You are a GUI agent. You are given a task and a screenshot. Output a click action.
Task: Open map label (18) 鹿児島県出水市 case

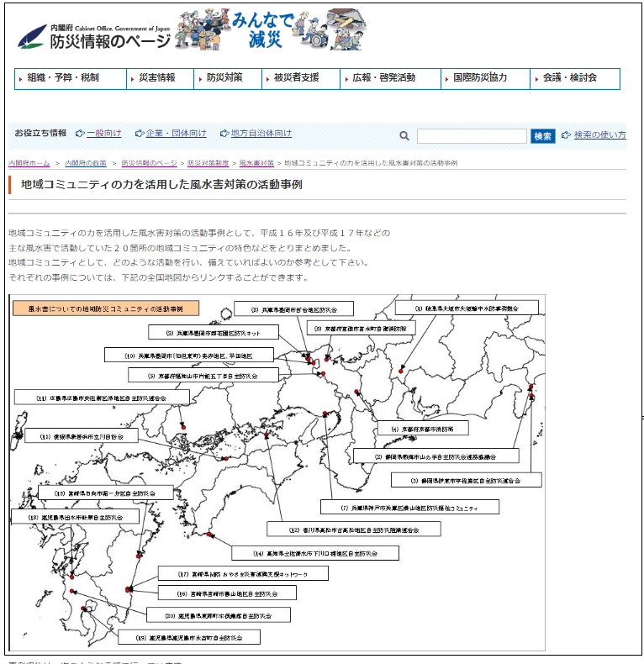(x=75, y=517)
